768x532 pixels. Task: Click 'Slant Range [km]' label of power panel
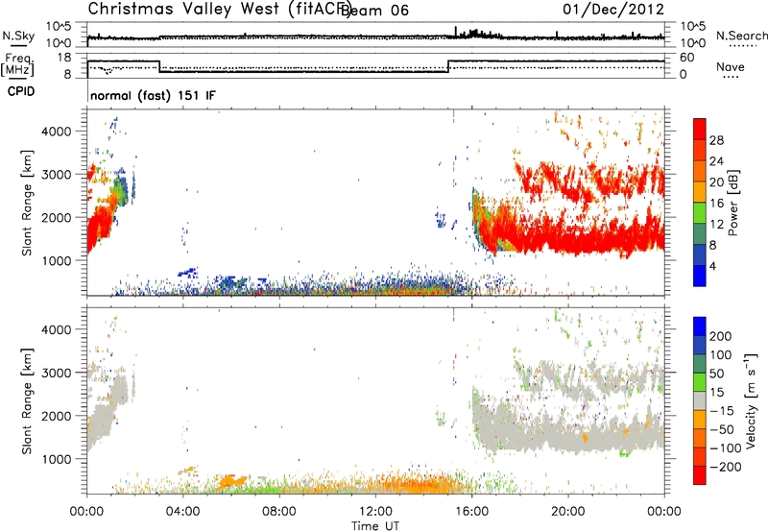(x=27, y=203)
